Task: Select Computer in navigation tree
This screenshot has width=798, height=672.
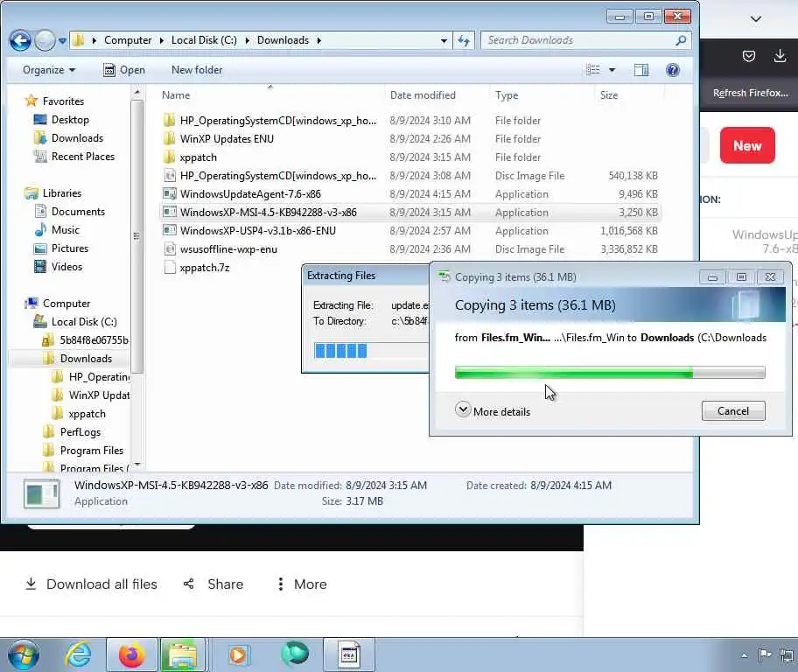Action: coord(66,303)
